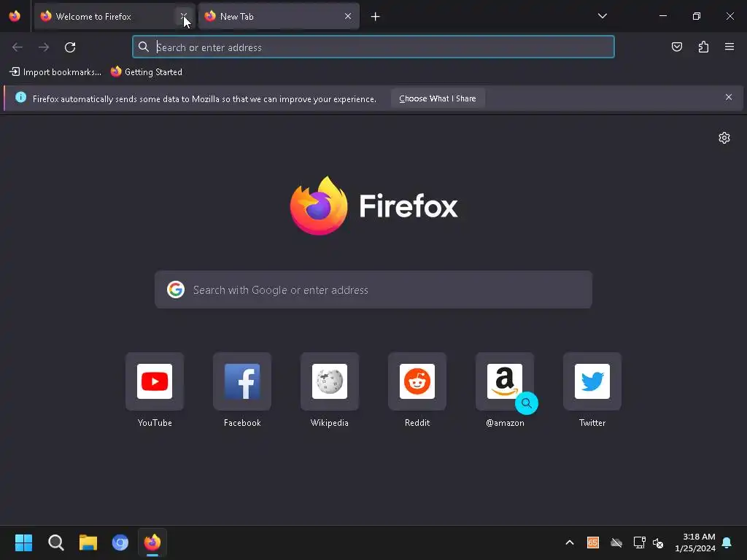The image size is (747, 560).
Task: Show hidden system tray icons
Action: (x=569, y=542)
